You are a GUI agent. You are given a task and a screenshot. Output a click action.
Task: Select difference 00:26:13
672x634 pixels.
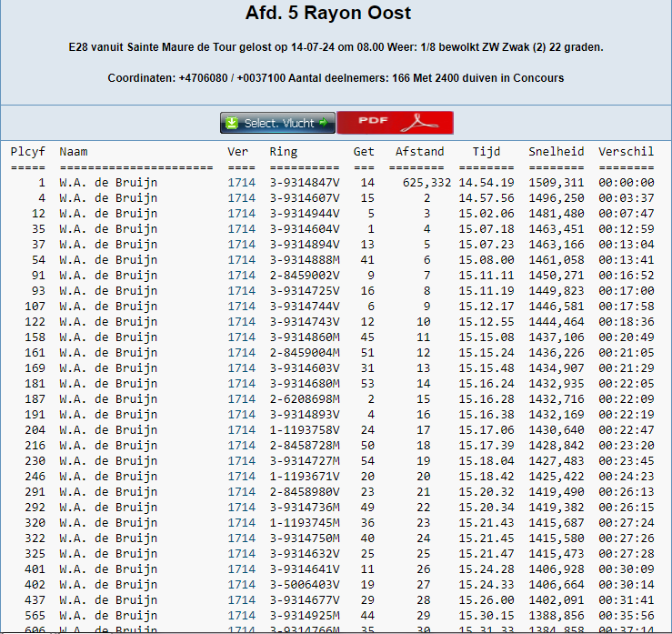point(627,492)
